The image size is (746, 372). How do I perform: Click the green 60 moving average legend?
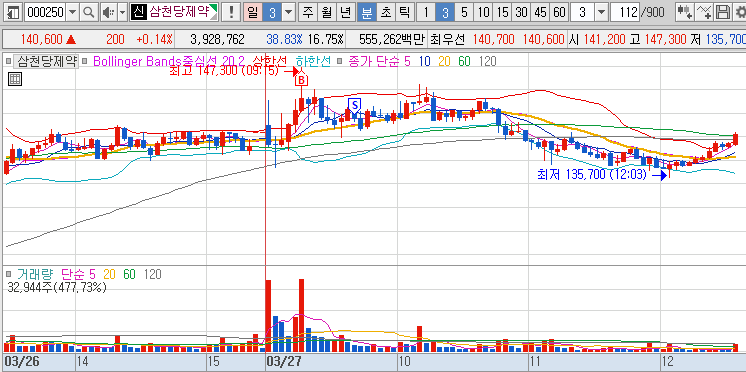point(465,61)
